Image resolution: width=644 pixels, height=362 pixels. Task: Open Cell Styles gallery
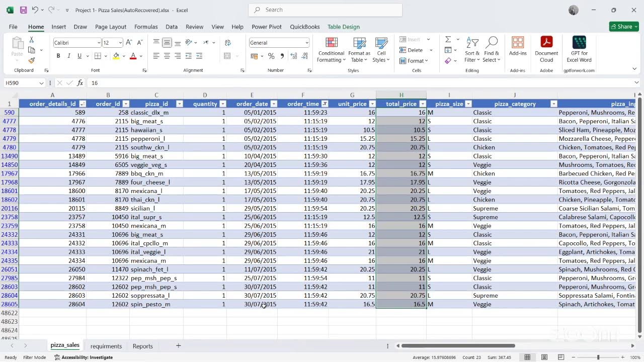click(x=381, y=50)
